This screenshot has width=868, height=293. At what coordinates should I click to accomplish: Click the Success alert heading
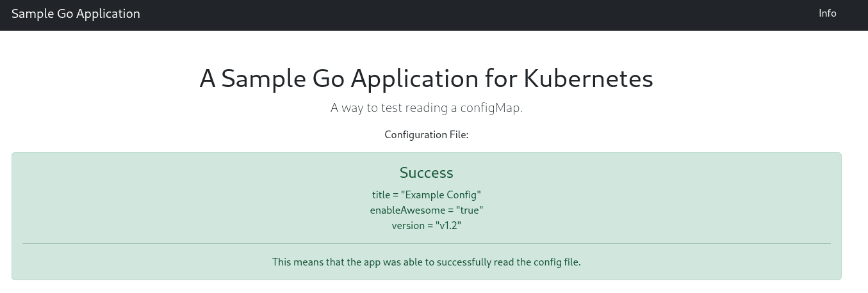[x=426, y=173]
